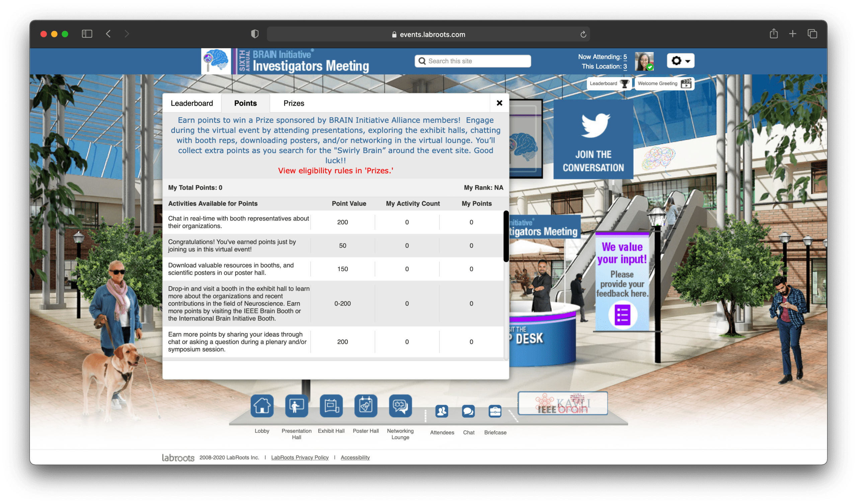Open the Poster Hall icon
The width and height of the screenshot is (857, 504).
pos(366,405)
